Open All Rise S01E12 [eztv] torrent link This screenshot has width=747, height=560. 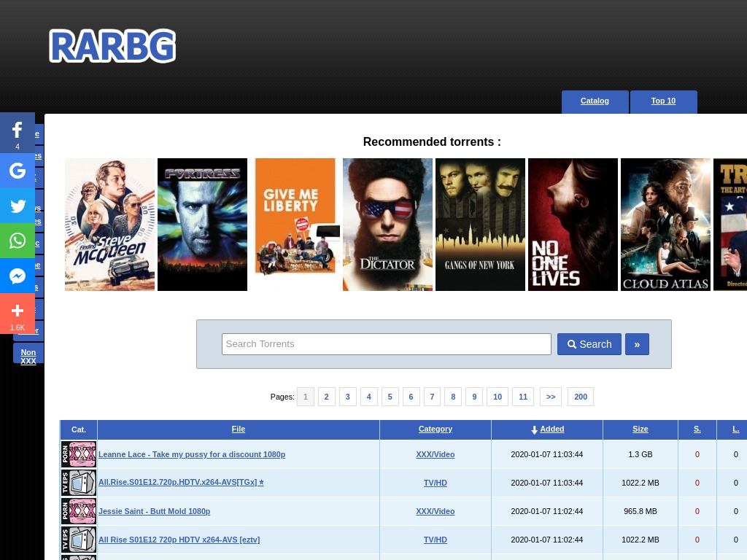(x=179, y=540)
